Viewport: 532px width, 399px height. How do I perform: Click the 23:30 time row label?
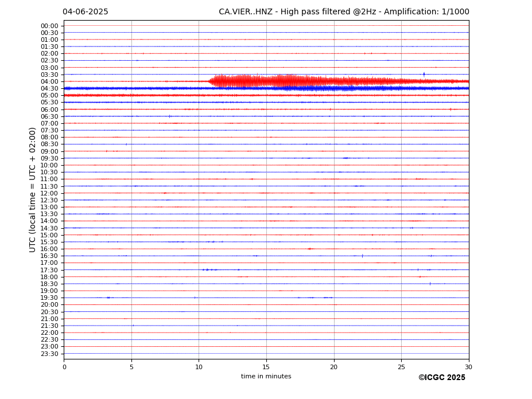pyautogui.click(x=49, y=354)
